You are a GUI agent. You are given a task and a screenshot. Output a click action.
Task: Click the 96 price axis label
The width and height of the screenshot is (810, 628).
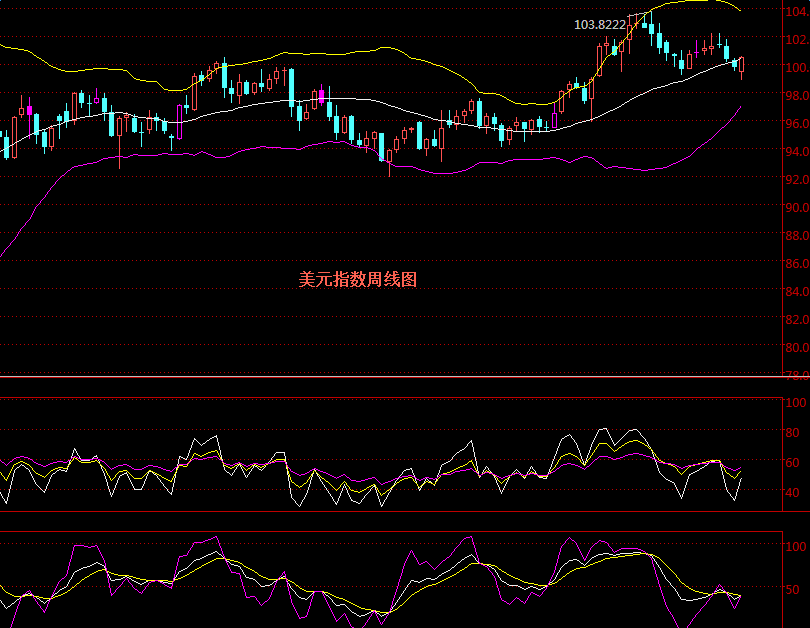(x=795, y=123)
